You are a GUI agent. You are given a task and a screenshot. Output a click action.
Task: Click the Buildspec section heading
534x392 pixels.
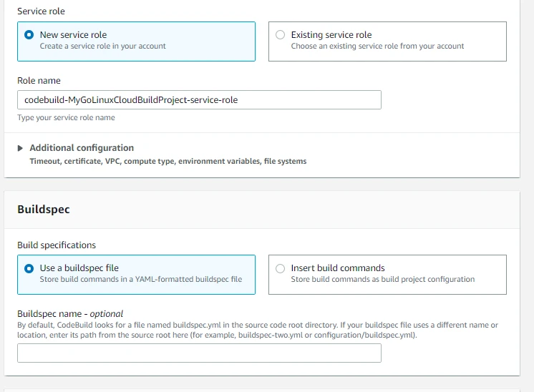[44, 210]
